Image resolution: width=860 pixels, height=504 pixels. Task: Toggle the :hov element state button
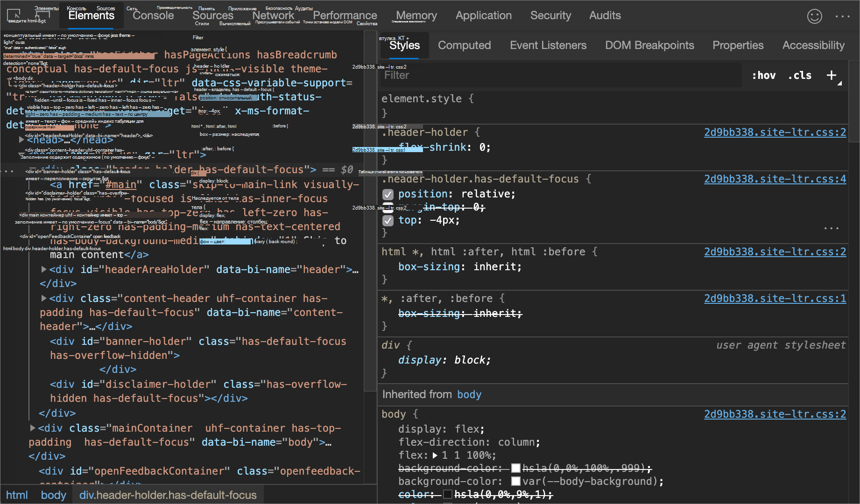click(x=763, y=75)
